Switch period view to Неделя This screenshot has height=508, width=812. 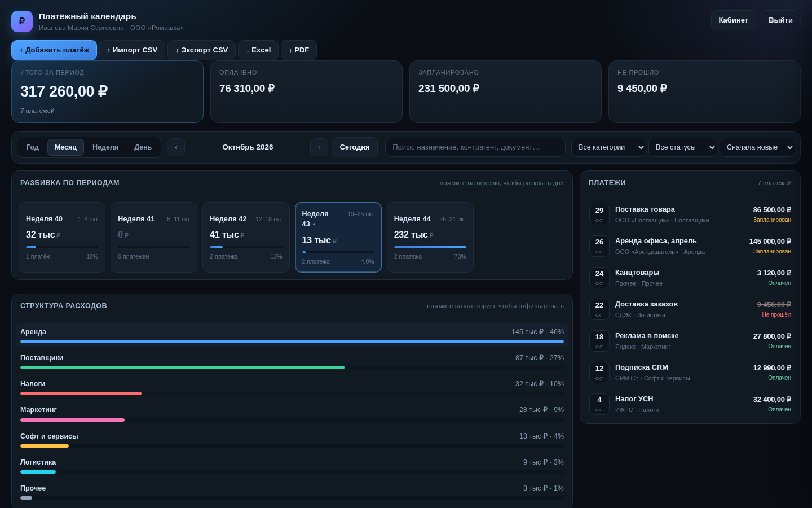105,147
